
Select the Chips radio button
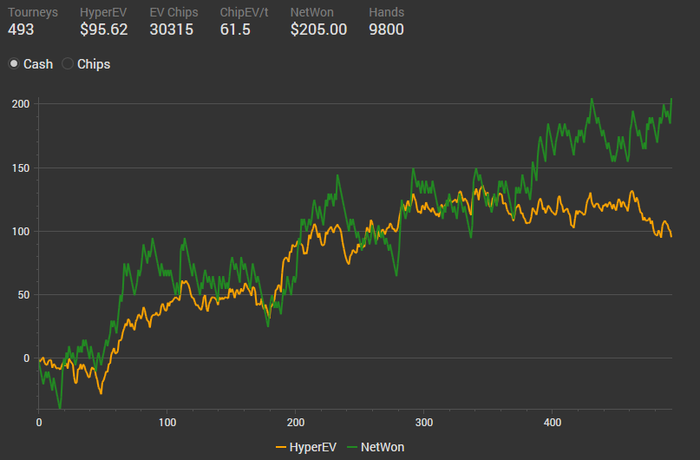[67, 64]
